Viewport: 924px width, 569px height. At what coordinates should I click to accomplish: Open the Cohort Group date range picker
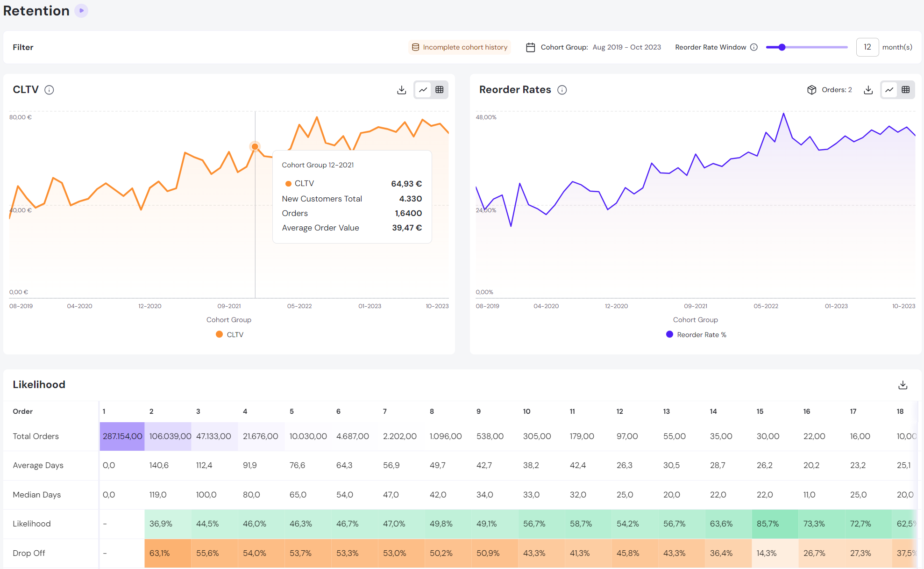(626, 47)
